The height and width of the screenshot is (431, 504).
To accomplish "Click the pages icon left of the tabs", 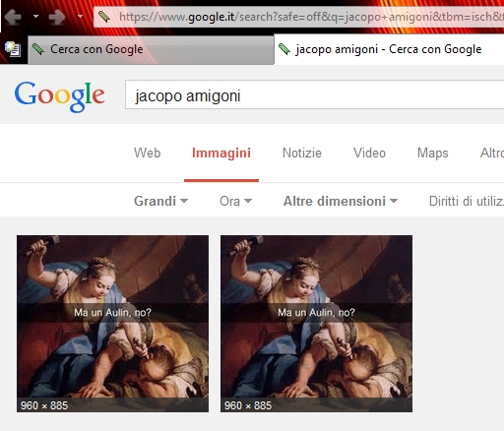I will click(13, 49).
